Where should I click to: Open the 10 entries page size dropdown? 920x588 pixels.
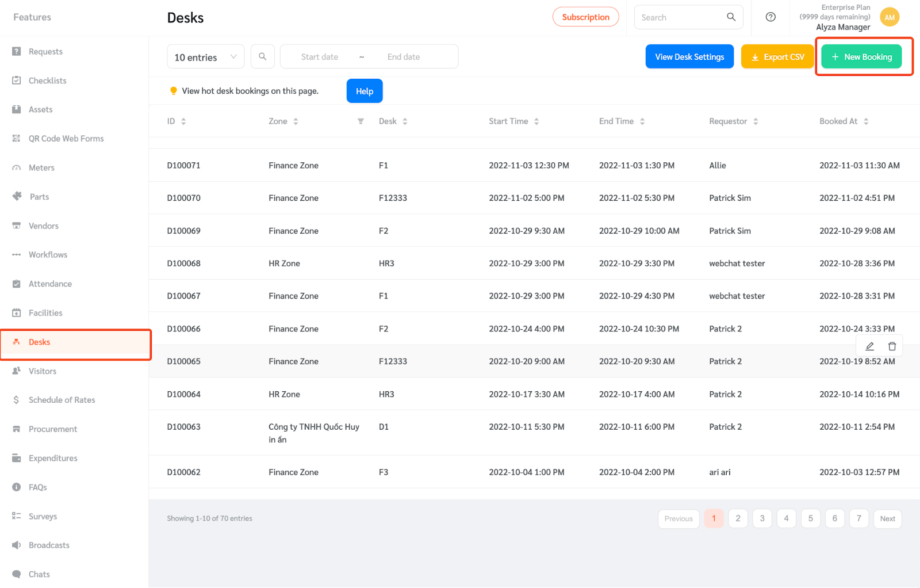(205, 56)
